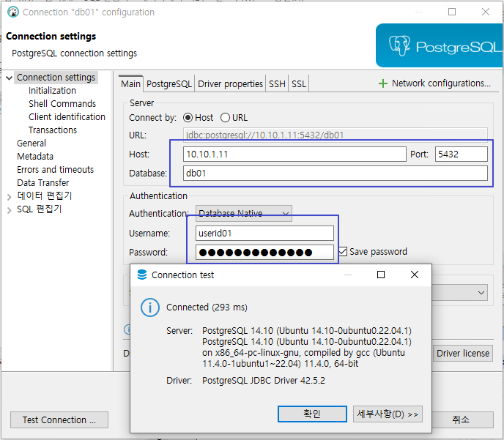Expand the SQL 편집기 tree node
The height and width of the screenshot is (440, 504).
point(10,210)
